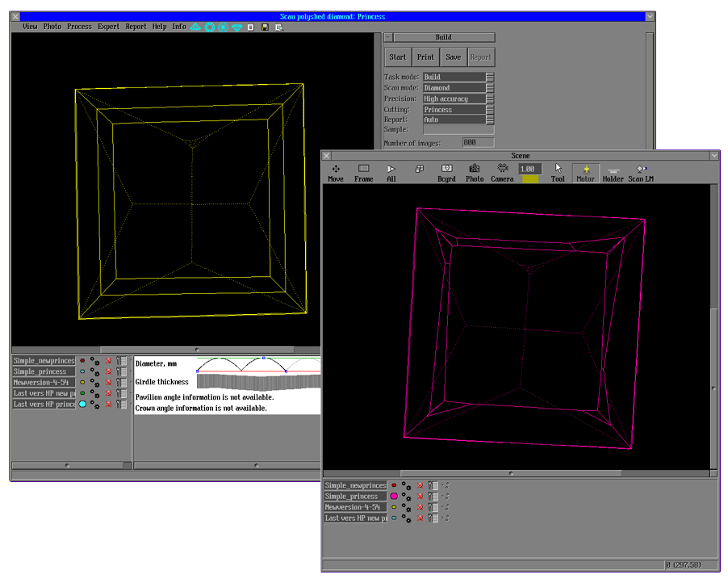Click the Photo icon in Scene toolbar

[x=475, y=173]
